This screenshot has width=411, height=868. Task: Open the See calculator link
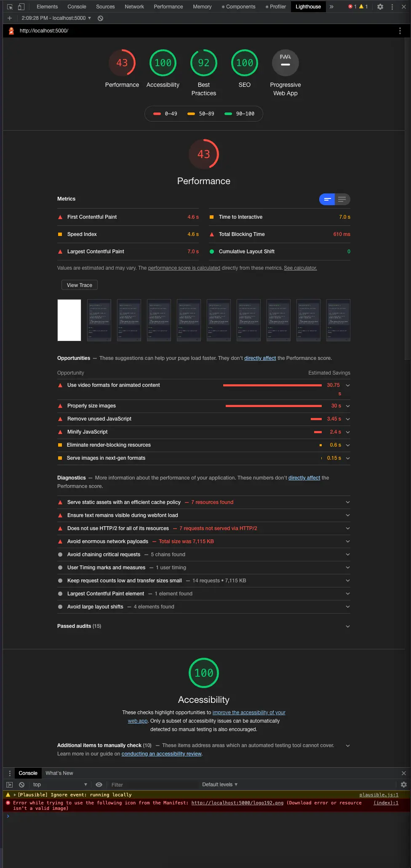point(300,268)
